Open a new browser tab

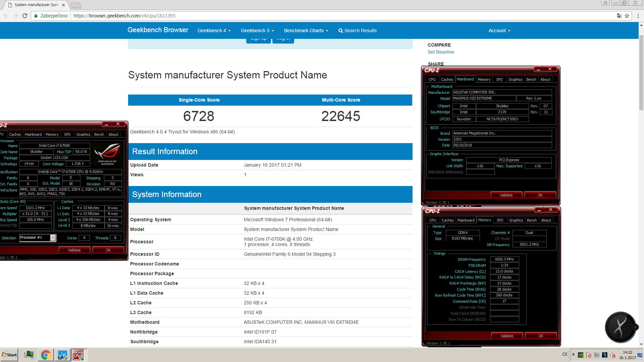tap(76, 5)
